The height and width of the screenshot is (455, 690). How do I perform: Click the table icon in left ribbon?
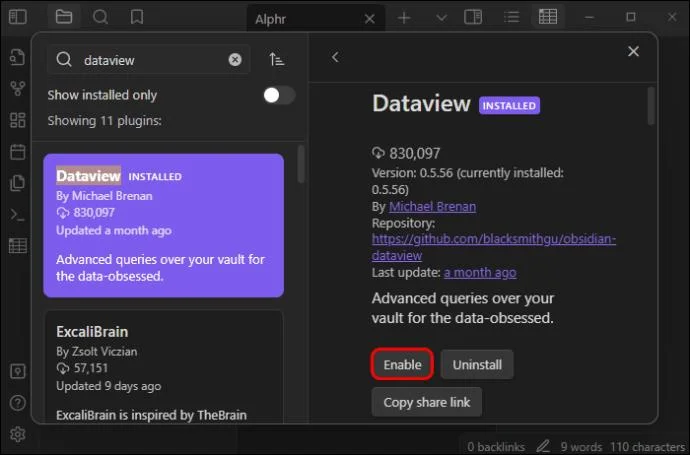click(18, 246)
